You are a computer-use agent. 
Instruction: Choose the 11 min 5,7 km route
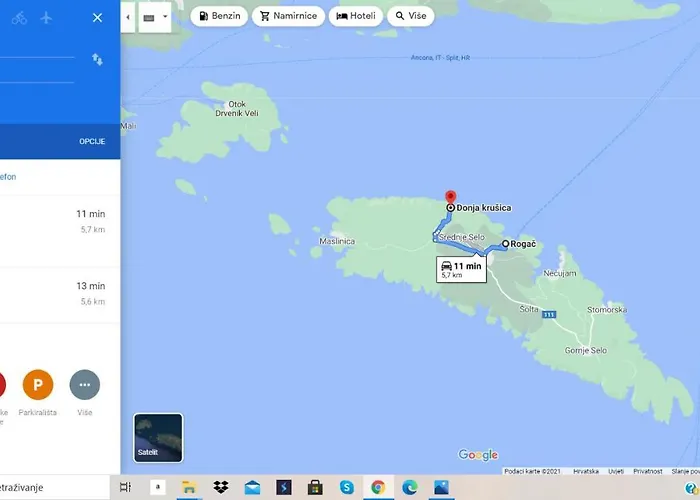pos(60,221)
